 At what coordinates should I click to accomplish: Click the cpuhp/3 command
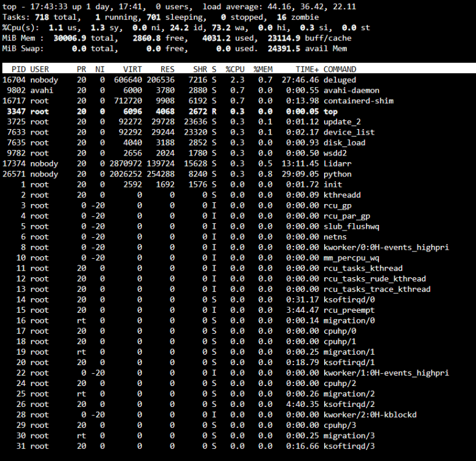click(x=339, y=425)
